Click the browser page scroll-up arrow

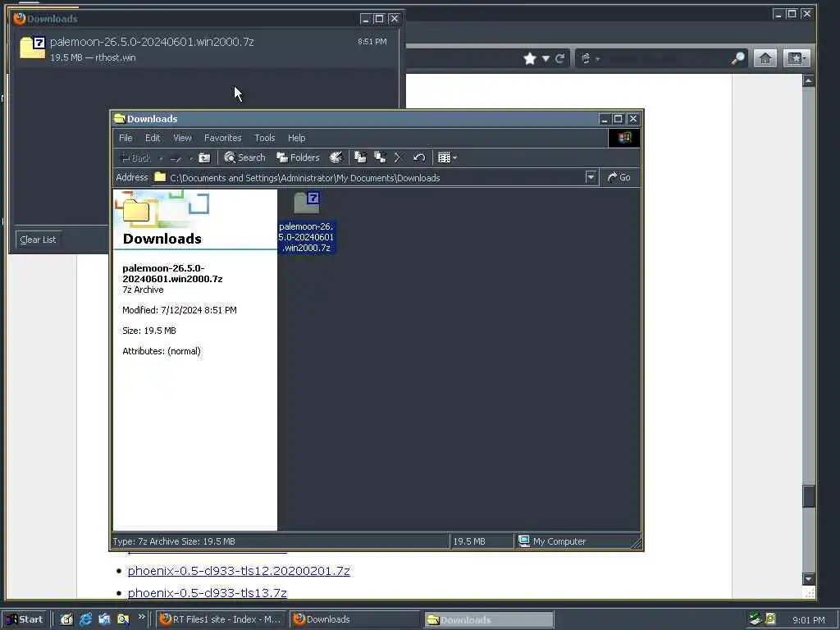click(808, 81)
